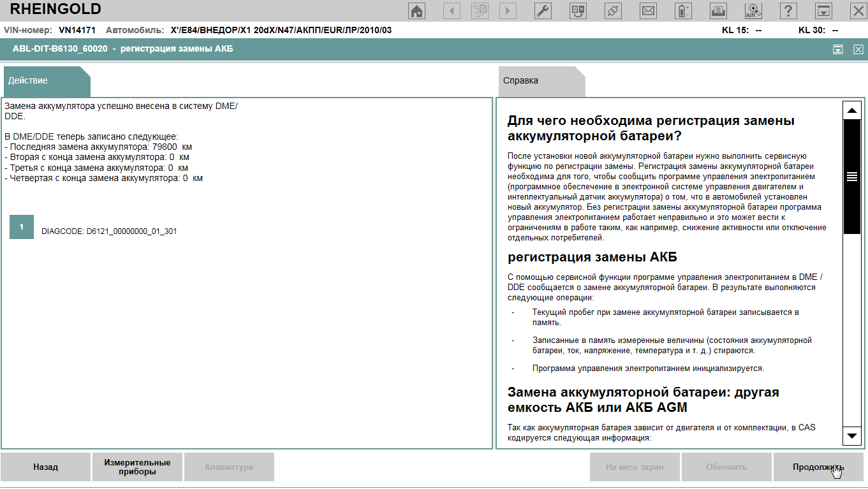The image size is (868, 489).
Task: Go back with the left arrow icon
Action: pos(452,11)
